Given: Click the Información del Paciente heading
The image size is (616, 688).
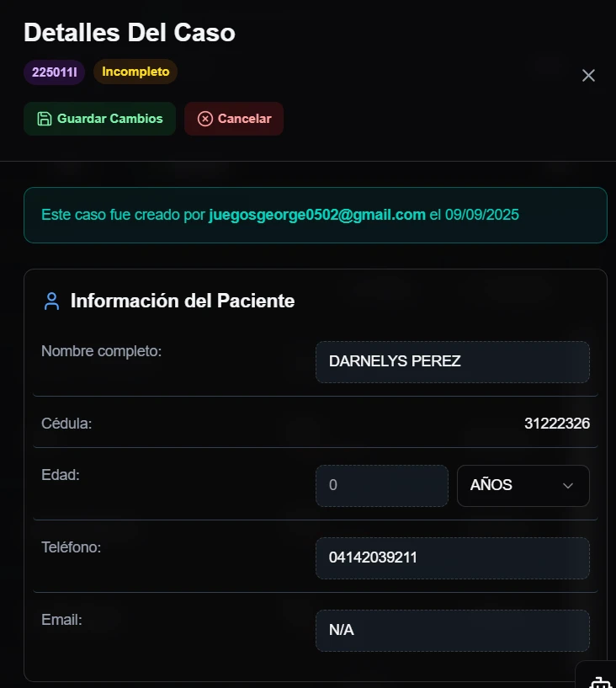Looking at the screenshot, I should (183, 301).
